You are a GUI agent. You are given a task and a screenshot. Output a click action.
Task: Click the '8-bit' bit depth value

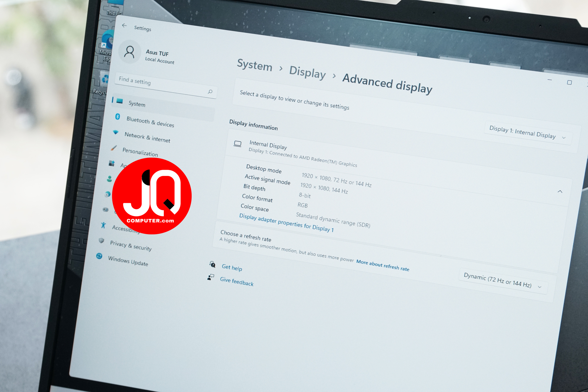click(305, 195)
